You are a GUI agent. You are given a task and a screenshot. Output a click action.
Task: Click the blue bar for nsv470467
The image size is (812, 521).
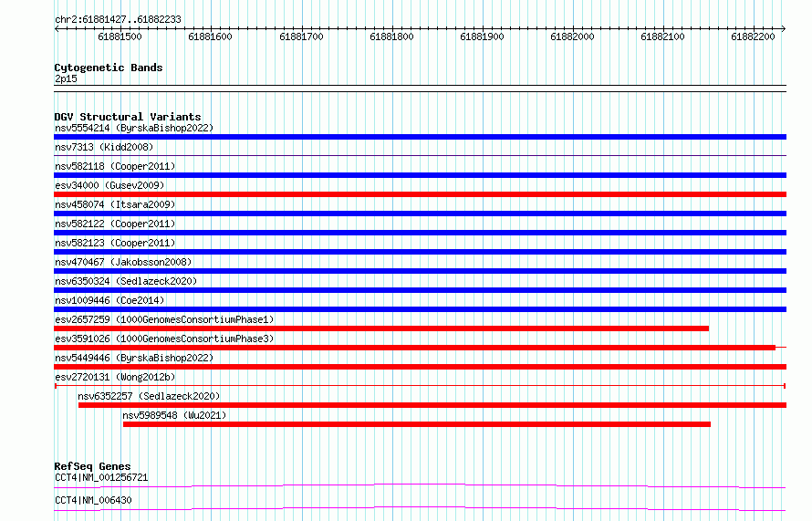(420, 271)
